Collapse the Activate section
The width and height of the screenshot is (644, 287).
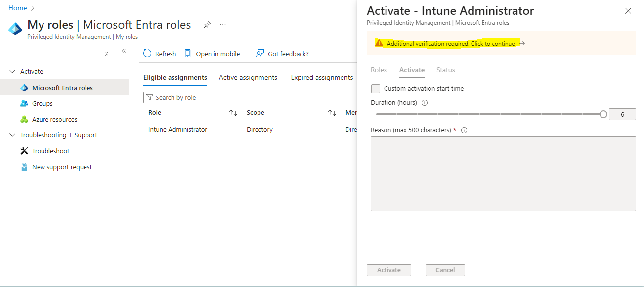pos(12,71)
